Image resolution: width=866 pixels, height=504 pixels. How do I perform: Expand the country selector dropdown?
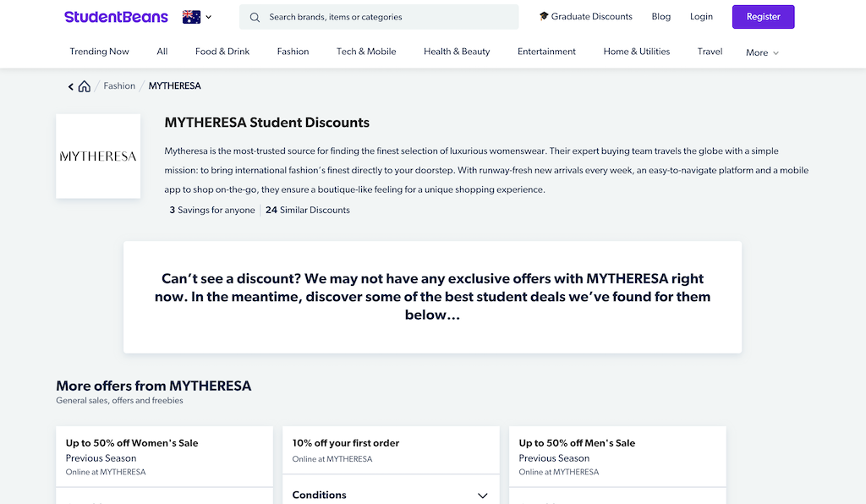coord(207,16)
